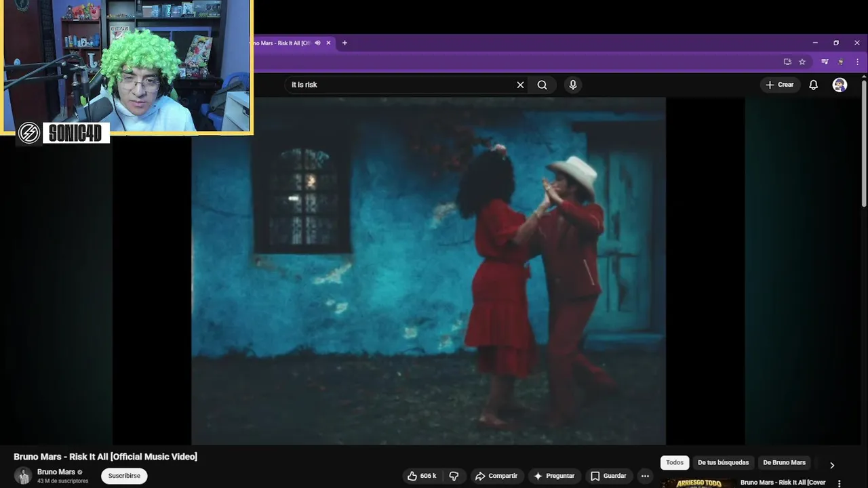Open the Bruno Mars channel avatar

(23, 476)
